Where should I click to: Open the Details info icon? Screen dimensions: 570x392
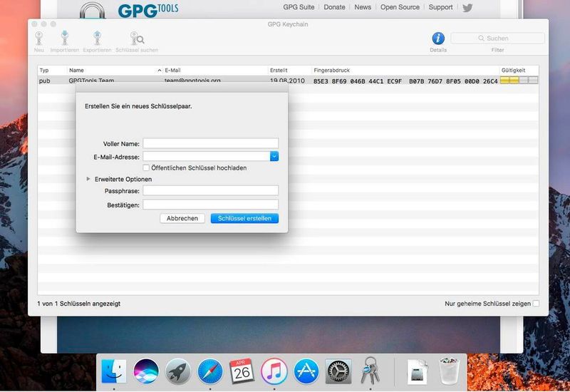coord(438,38)
